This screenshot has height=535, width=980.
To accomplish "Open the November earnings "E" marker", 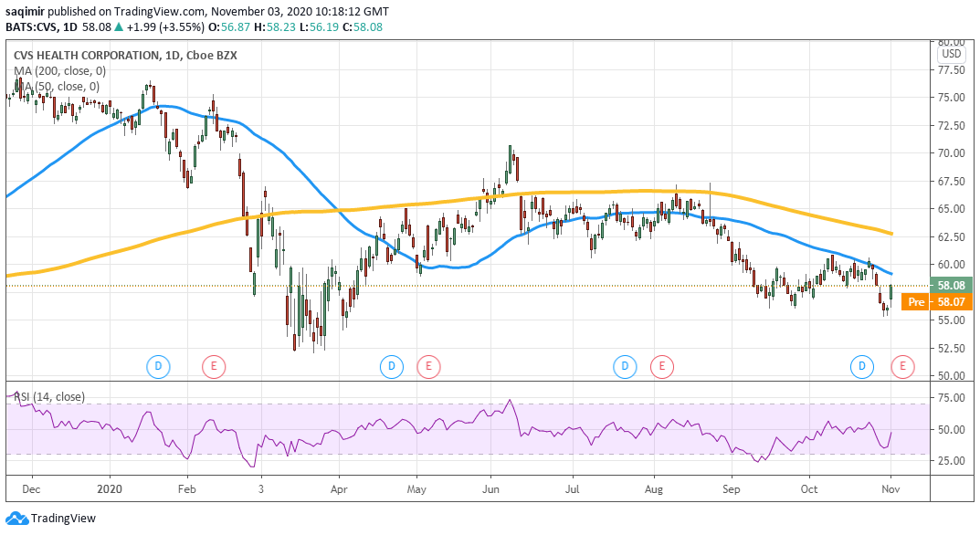I will (901, 366).
